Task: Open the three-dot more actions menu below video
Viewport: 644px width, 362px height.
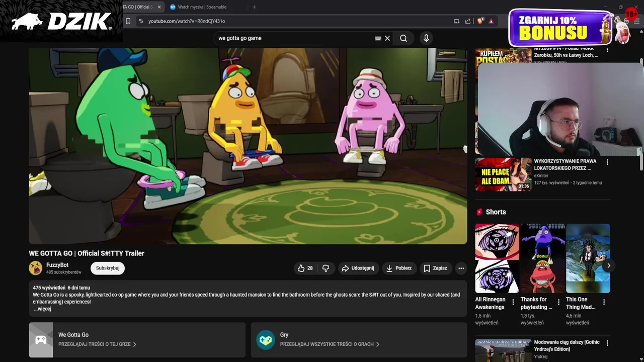Action: (461, 268)
